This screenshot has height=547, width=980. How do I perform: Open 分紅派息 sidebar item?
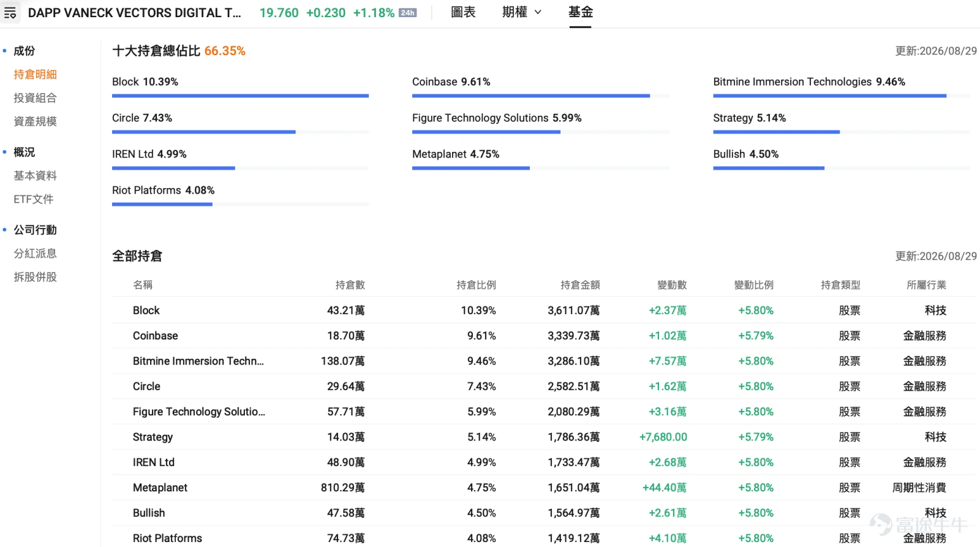[x=35, y=254]
